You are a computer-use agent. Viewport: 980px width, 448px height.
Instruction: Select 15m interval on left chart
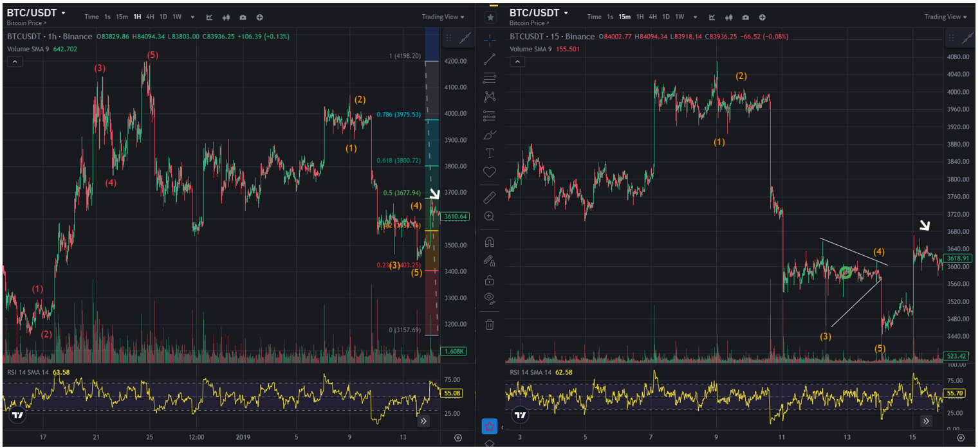pos(122,17)
